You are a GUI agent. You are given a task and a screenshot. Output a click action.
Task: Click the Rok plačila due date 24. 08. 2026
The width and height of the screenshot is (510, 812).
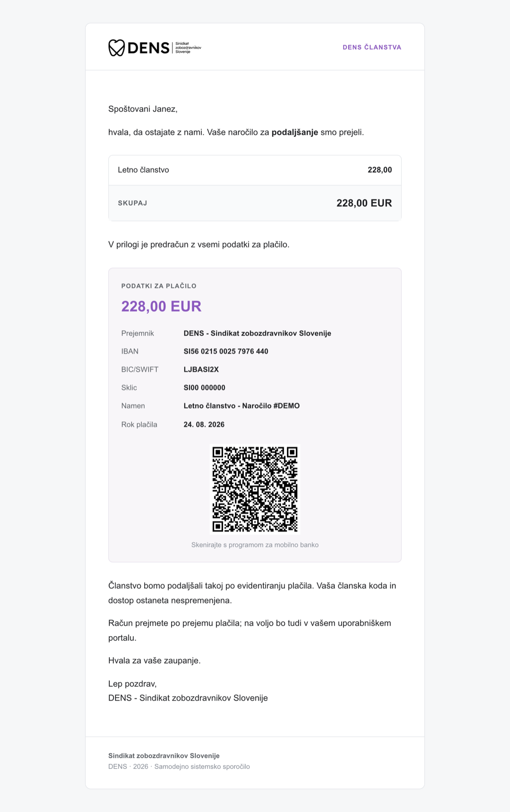[x=204, y=425]
